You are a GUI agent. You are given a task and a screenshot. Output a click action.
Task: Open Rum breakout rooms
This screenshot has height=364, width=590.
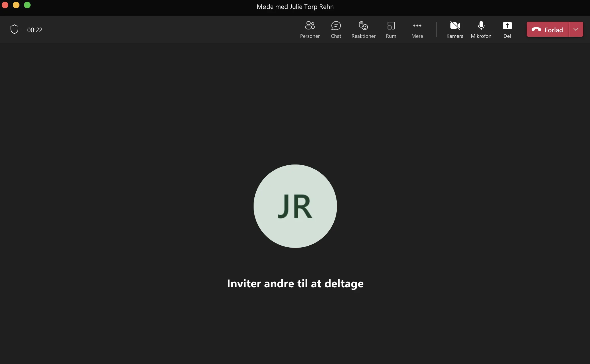coord(391,29)
